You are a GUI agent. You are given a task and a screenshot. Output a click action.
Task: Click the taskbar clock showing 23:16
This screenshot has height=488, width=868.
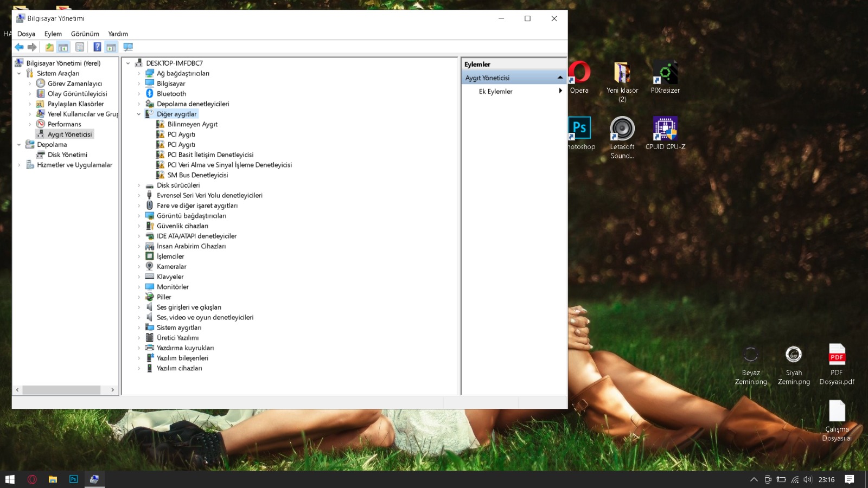827,479
